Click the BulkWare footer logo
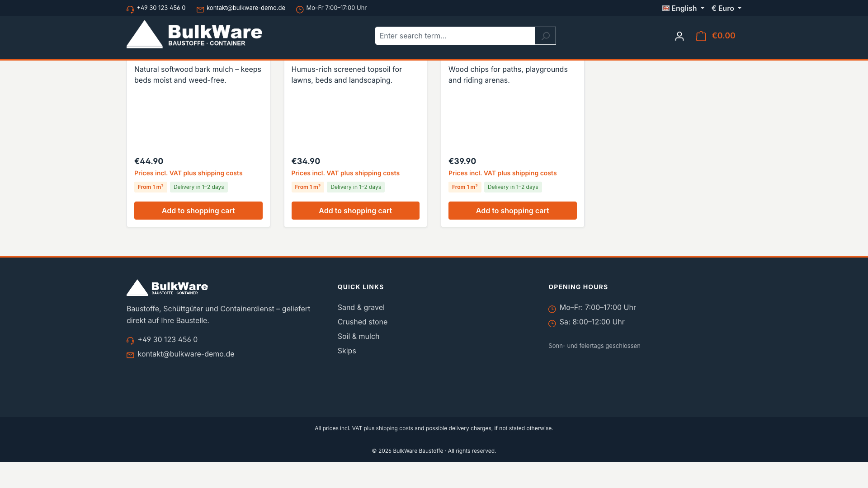Image resolution: width=868 pixels, height=488 pixels. 167,287
